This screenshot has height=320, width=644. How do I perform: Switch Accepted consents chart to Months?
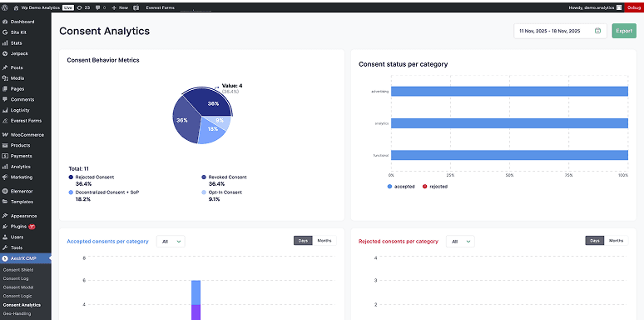pos(324,241)
